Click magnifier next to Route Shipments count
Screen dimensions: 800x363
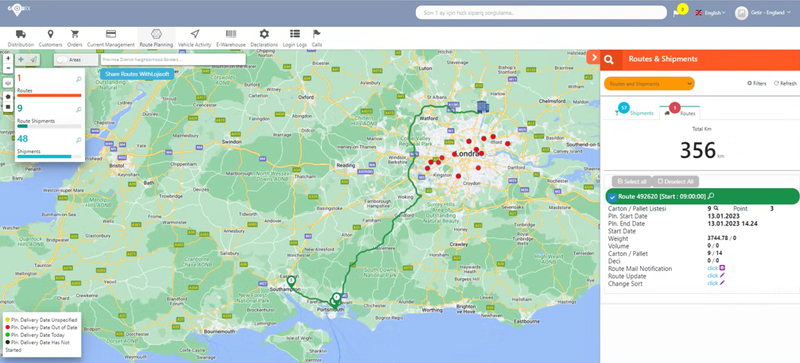pyautogui.click(x=79, y=110)
